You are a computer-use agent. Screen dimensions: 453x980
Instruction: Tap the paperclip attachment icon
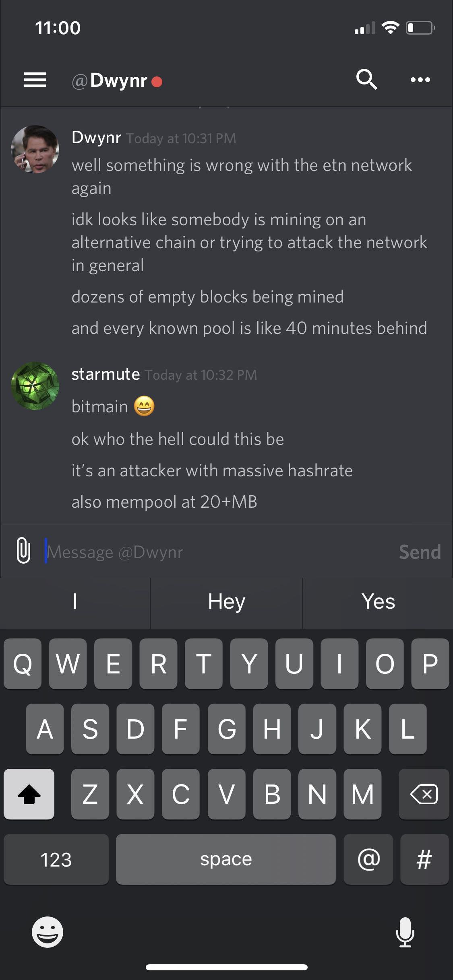click(x=24, y=550)
